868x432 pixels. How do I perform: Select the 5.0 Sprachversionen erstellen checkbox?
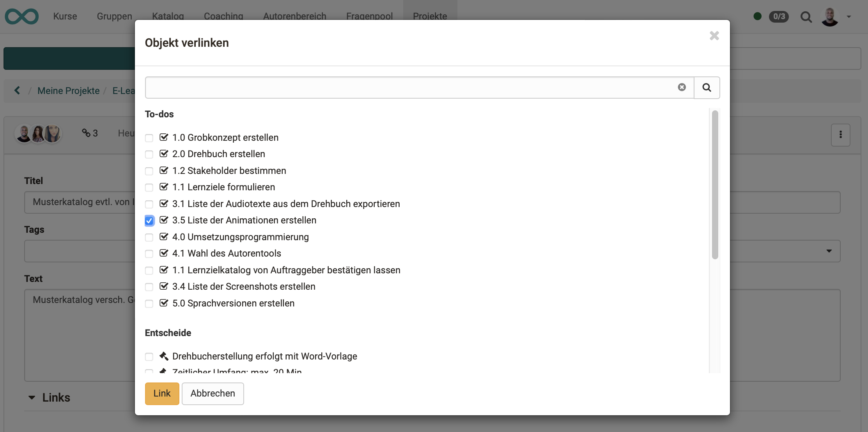coord(149,304)
